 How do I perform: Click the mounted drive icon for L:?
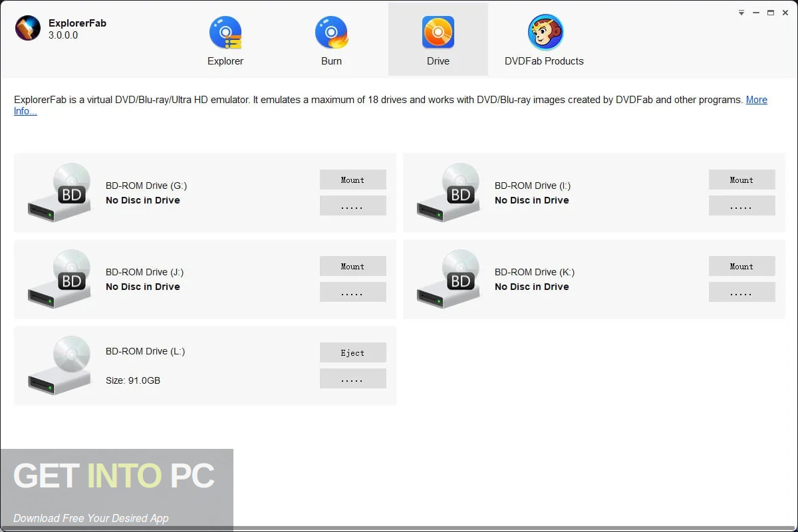[59, 365]
